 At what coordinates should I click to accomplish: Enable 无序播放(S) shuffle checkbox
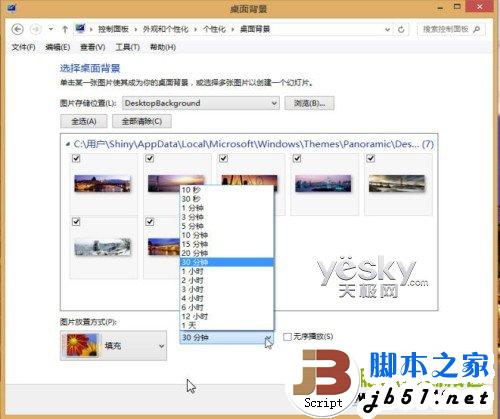(287, 337)
